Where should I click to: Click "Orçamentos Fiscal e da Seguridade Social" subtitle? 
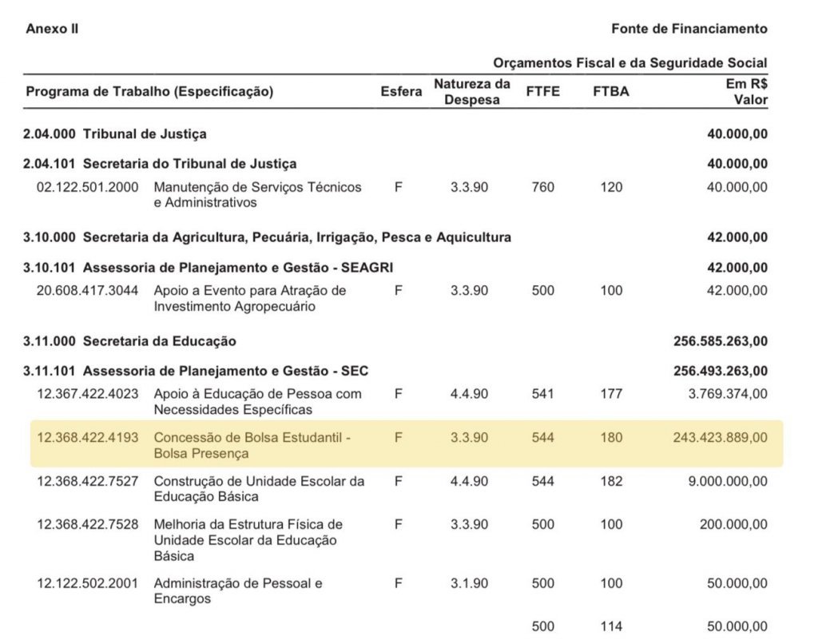tap(629, 63)
